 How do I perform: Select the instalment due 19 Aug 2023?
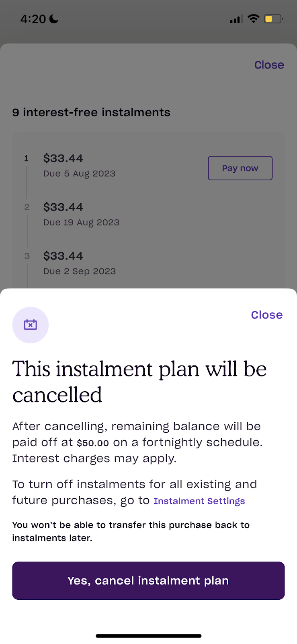(81, 214)
